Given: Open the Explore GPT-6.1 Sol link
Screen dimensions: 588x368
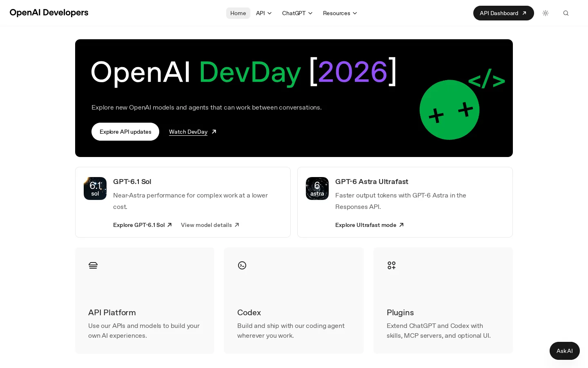Looking at the screenshot, I should (143, 225).
